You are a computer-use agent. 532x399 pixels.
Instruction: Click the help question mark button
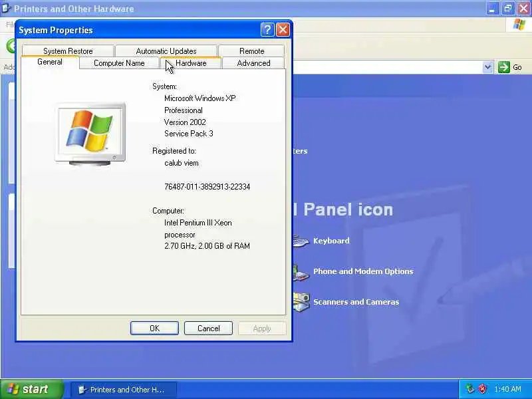tap(267, 30)
